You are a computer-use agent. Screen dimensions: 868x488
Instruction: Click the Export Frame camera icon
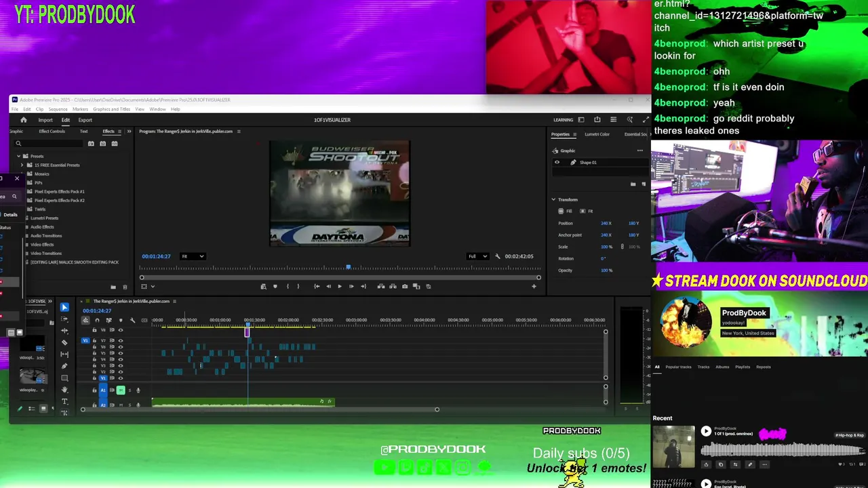[405, 286]
